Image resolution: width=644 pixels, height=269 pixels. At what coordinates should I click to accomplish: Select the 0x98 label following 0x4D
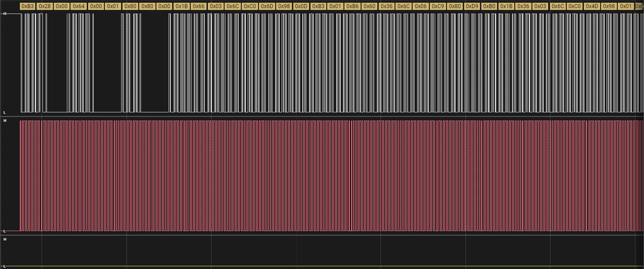point(609,6)
